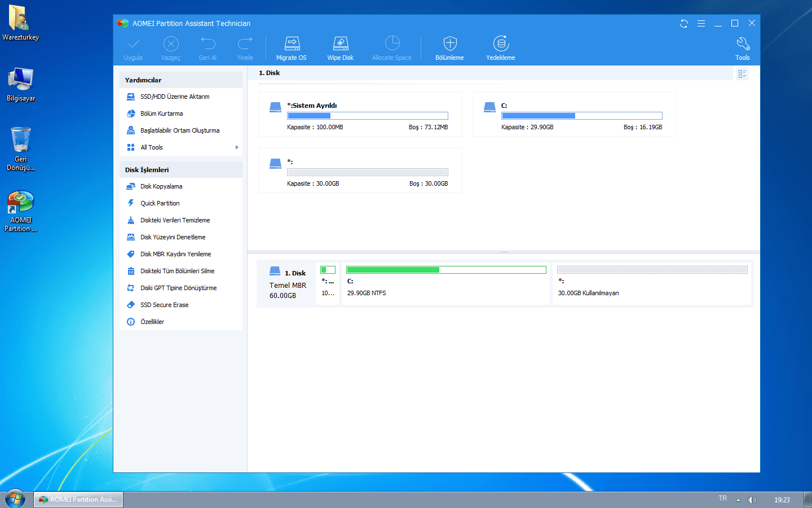Expand the All Tools submenu arrow
The width and height of the screenshot is (812, 508).
point(237,147)
